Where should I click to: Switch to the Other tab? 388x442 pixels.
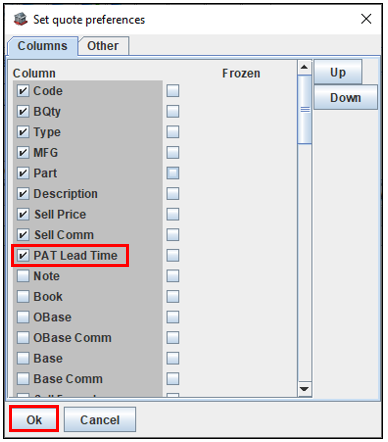coord(103,46)
